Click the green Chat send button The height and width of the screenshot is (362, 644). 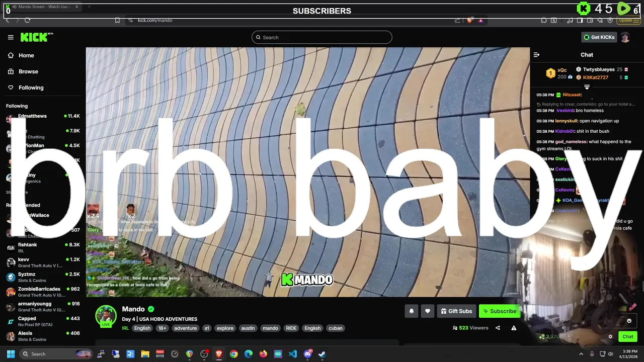628,337
